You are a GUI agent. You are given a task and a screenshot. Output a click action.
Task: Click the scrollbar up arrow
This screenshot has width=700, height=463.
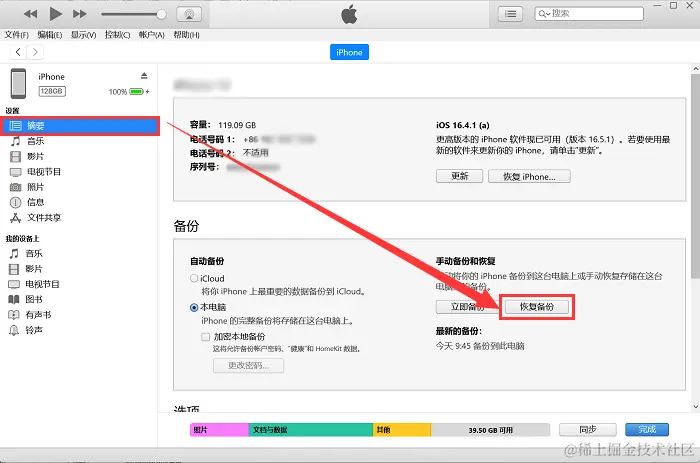coord(696,69)
